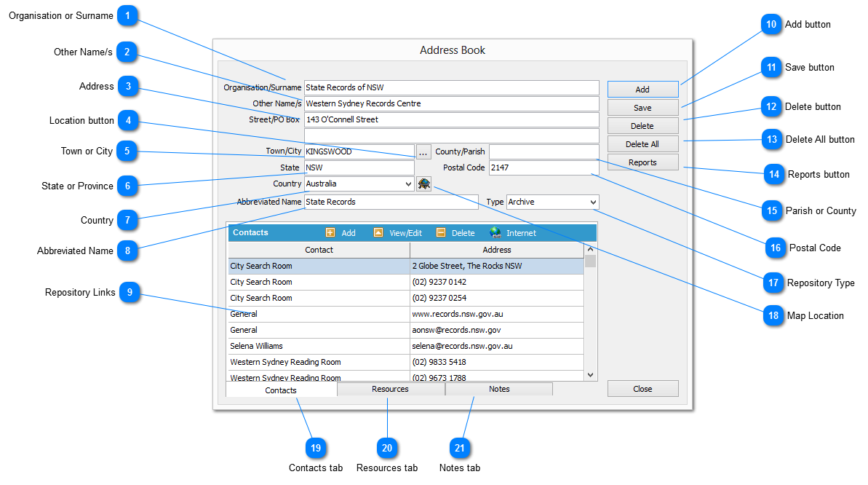
Task: Click into the Postal Code field
Action: pyautogui.click(x=543, y=168)
